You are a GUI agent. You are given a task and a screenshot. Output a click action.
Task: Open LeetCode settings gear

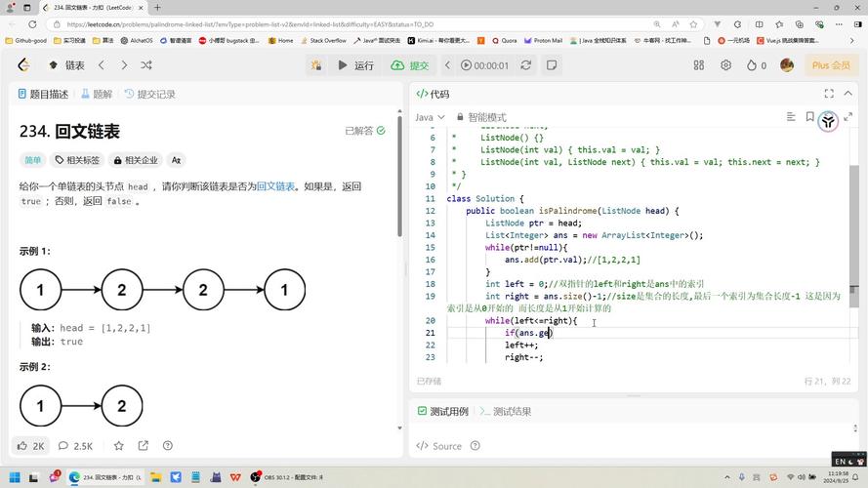click(725, 65)
